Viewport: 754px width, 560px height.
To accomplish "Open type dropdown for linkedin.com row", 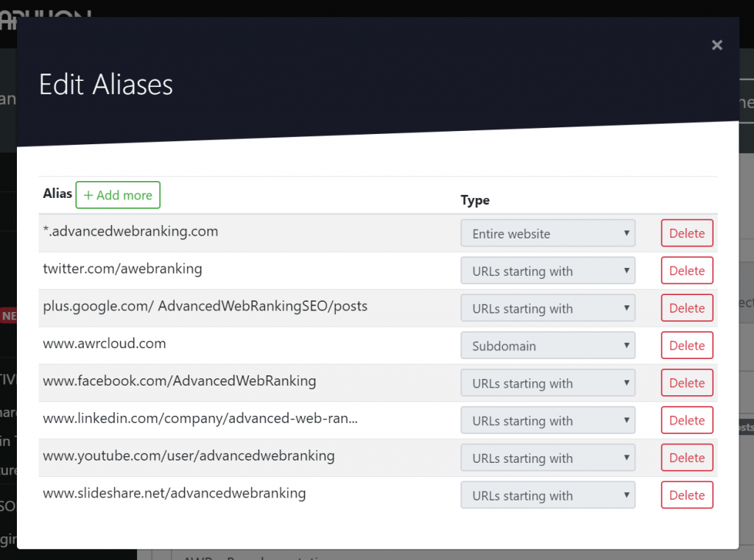I will pyautogui.click(x=548, y=420).
